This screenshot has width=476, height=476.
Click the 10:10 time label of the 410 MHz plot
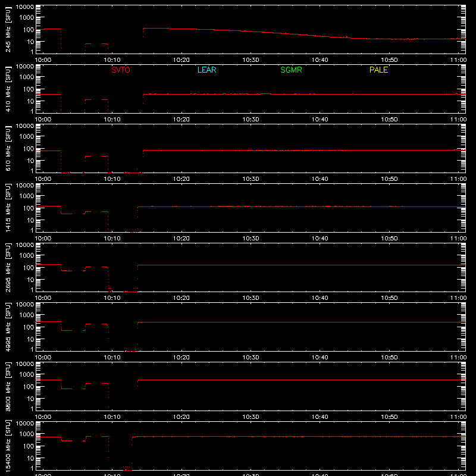(x=112, y=120)
